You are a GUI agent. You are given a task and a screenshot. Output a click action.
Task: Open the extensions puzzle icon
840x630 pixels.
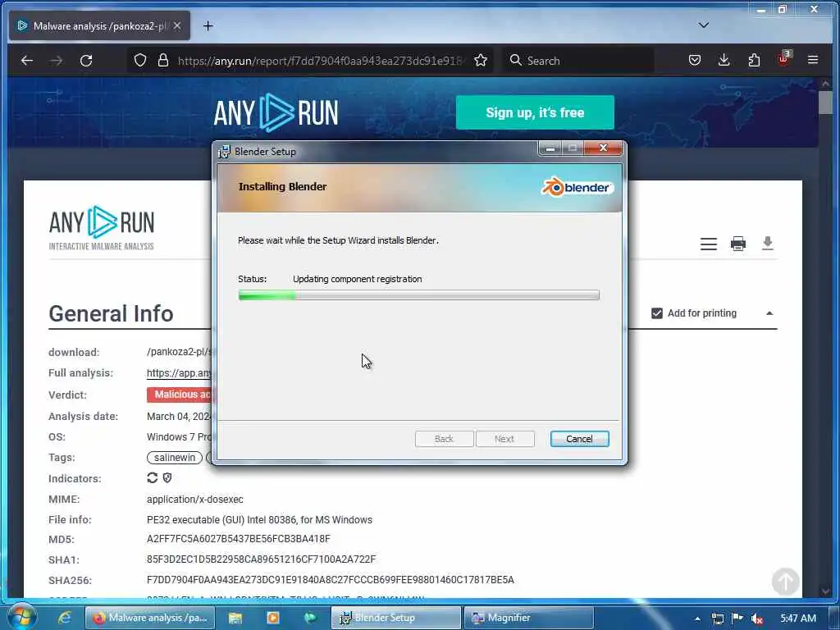click(755, 60)
